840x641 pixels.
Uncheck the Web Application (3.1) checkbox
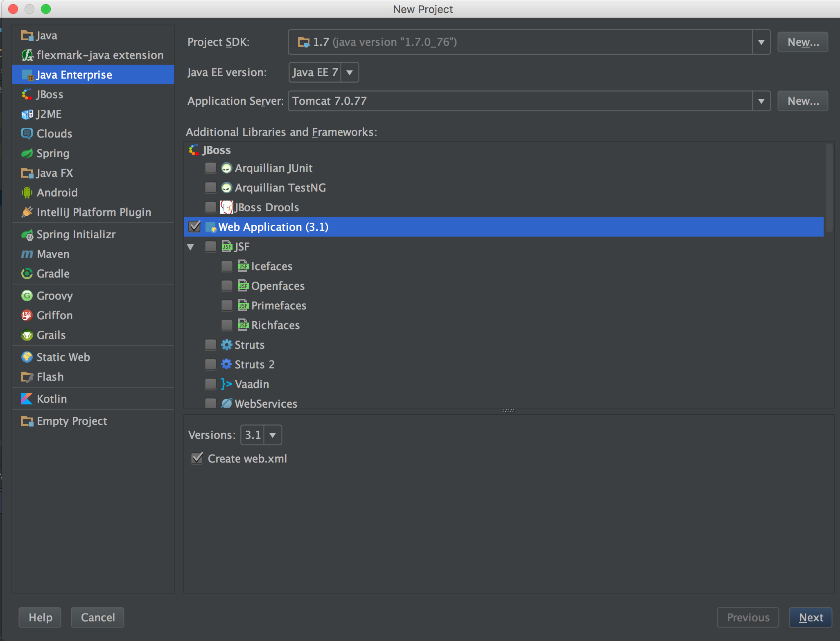(x=194, y=226)
